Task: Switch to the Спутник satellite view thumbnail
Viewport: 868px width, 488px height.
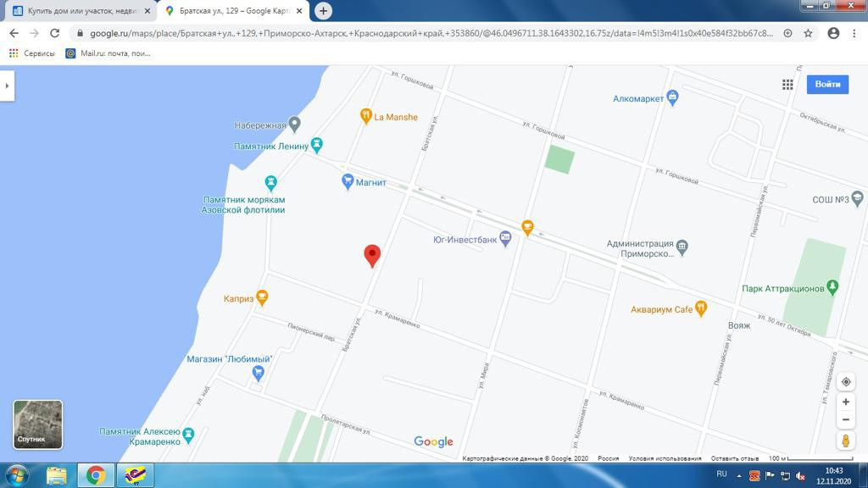Action: point(37,425)
